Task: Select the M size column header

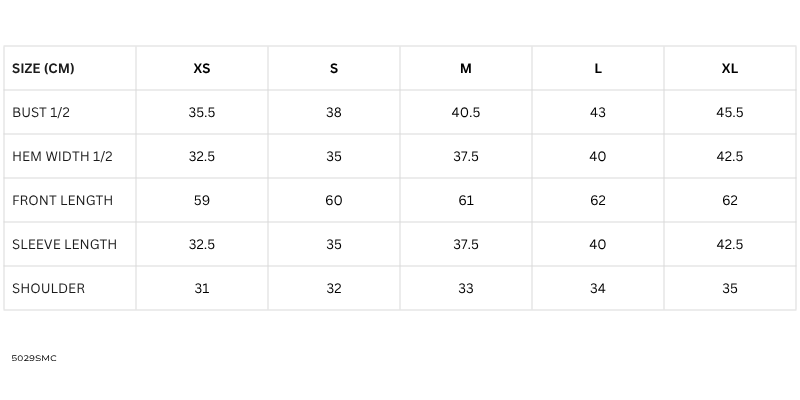Action: click(x=466, y=69)
